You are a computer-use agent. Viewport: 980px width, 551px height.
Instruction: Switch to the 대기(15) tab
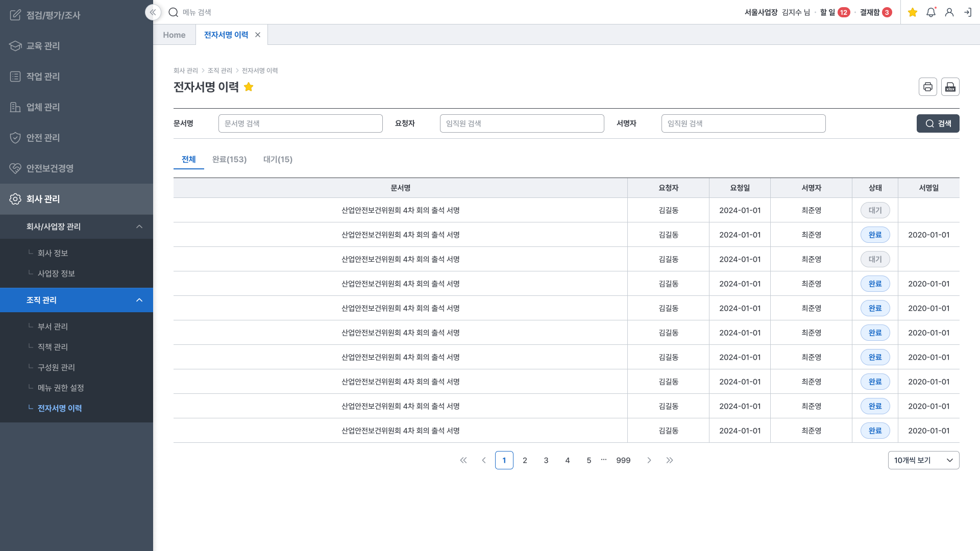(278, 159)
